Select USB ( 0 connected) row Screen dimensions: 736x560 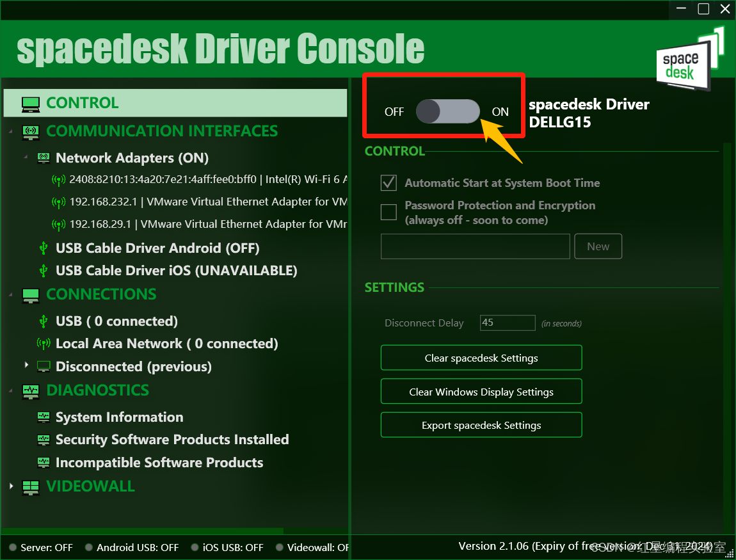point(116,321)
